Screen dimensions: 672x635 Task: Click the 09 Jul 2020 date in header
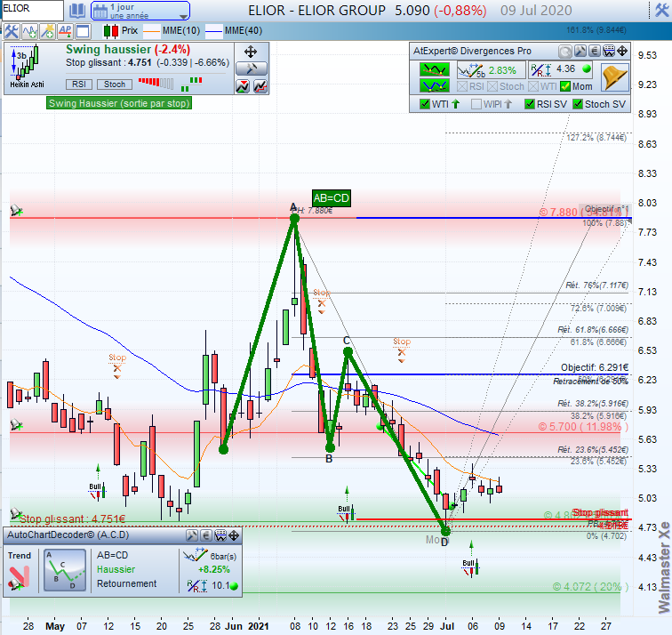pos(536,11)
